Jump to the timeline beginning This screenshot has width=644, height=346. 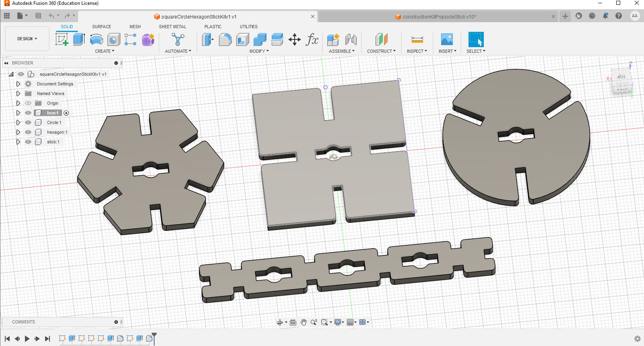7,339
